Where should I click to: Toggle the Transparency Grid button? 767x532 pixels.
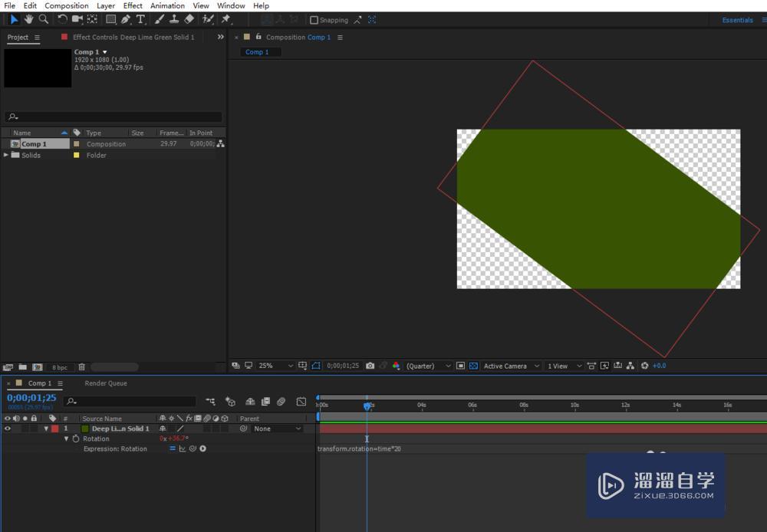click(x=473, y=366)
